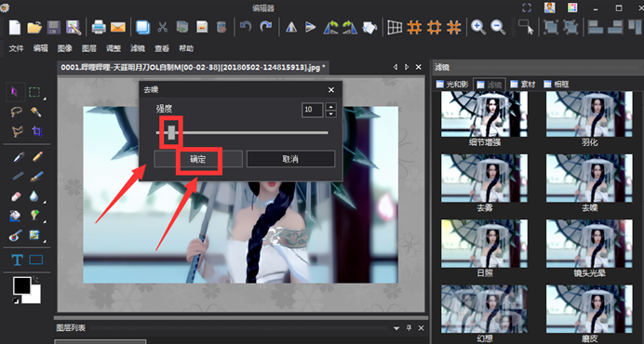Click the 取消 button
This screenshot has width=644, height=344.
point(290,159)
